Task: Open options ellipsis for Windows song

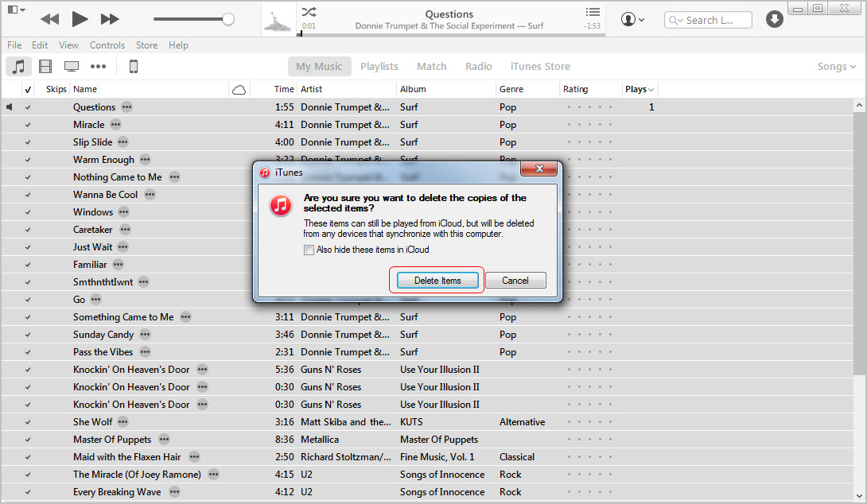Action: pyautogui.click(x=123, y=212)
